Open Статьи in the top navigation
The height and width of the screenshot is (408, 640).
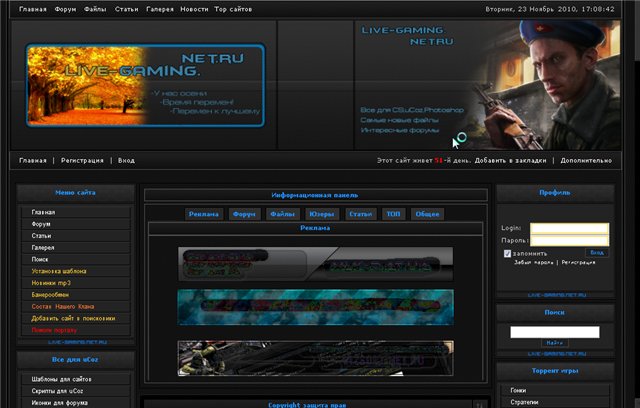126,9
